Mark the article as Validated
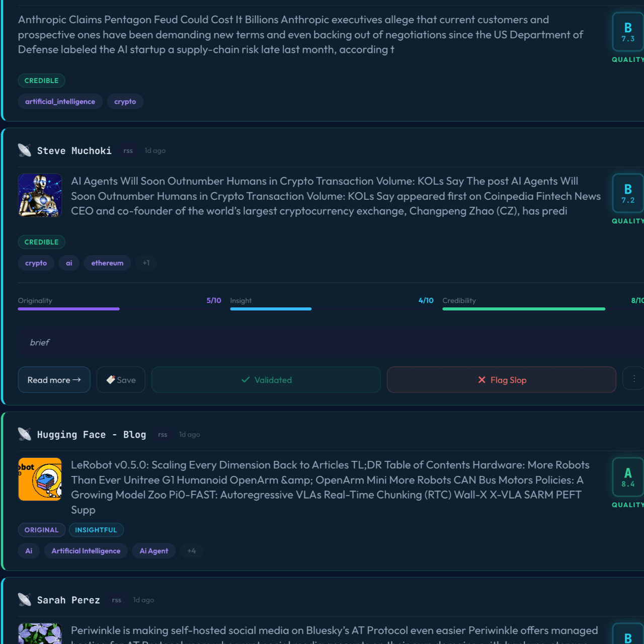 coord(266,380)
